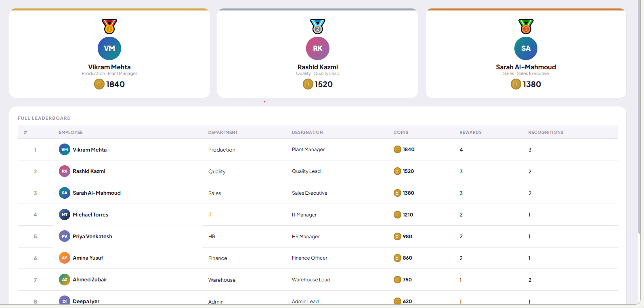The height and width of the screenshot is (308, 644).
Task: Sort by the Coins column header
Action: point(401,132)
